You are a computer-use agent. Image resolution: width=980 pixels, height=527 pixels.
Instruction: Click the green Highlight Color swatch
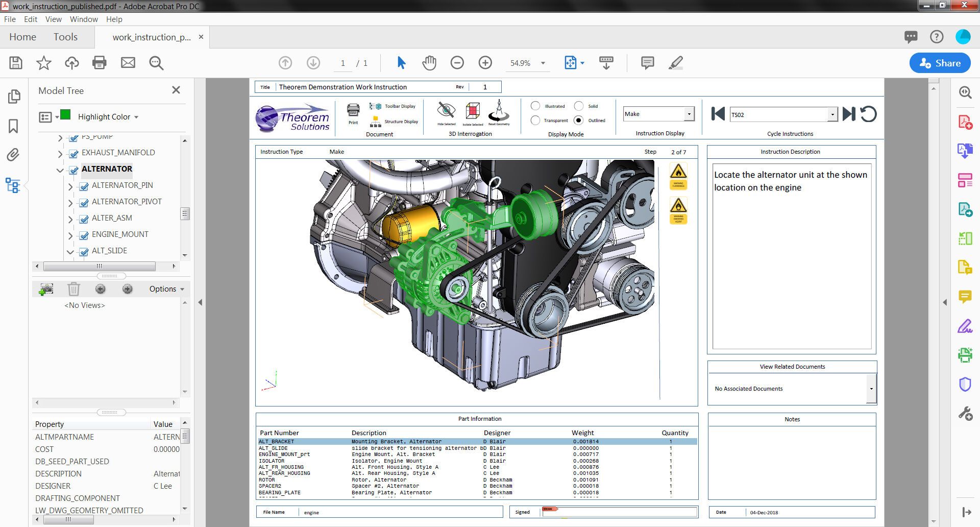point(66,115)
